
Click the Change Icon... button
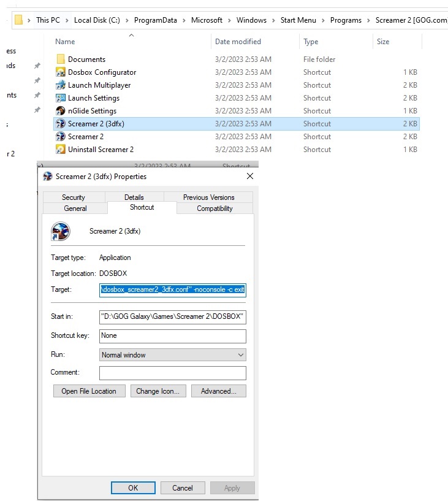coord(158,391)
